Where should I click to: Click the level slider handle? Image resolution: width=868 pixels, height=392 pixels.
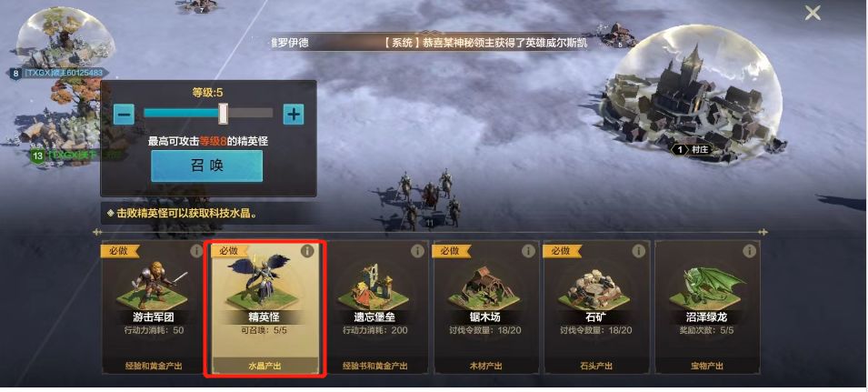[223, 113]
